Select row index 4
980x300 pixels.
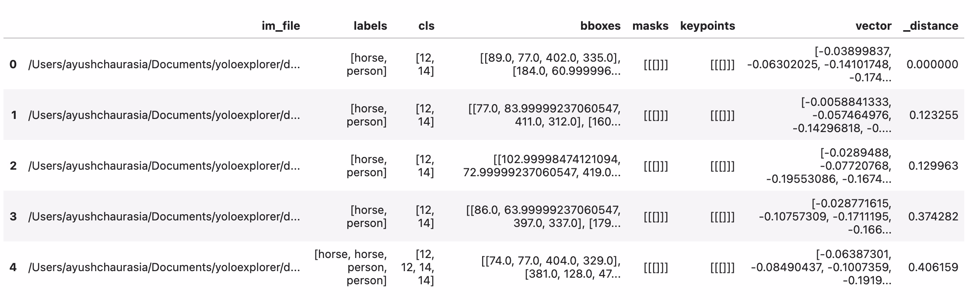click(13, 267)
